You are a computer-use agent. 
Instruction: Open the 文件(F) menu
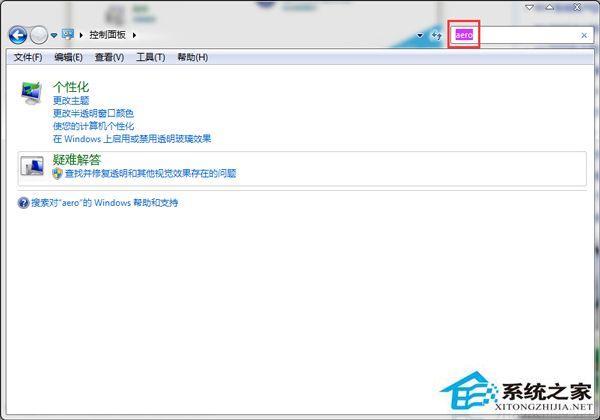pyautogui.click(x=28, y=57)
